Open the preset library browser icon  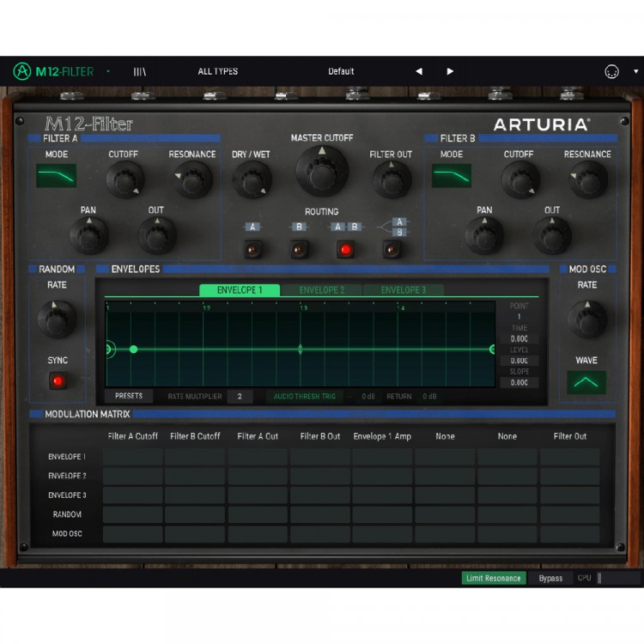click(140, 72)
